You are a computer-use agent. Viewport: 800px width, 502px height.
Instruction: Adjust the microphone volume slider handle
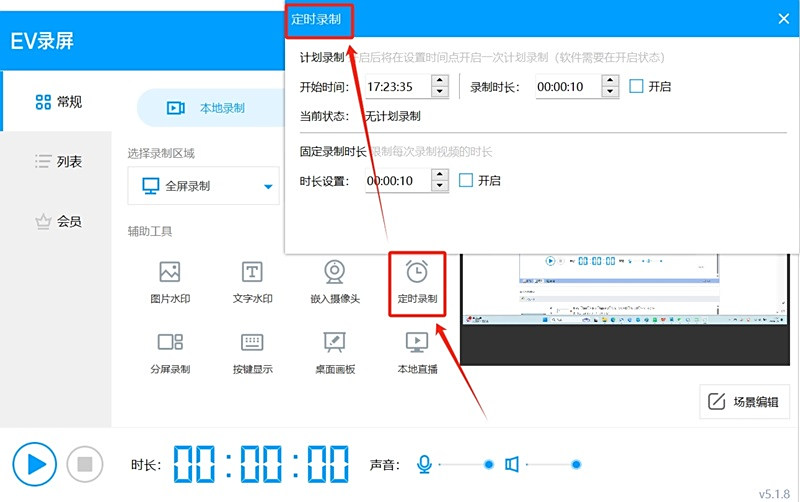(489, 464)
